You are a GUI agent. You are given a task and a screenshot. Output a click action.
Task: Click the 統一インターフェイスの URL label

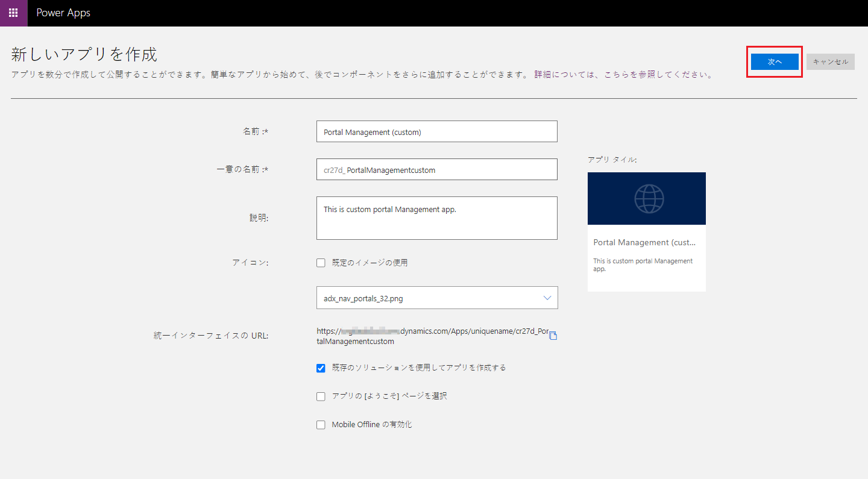click(x=211, y=336)
